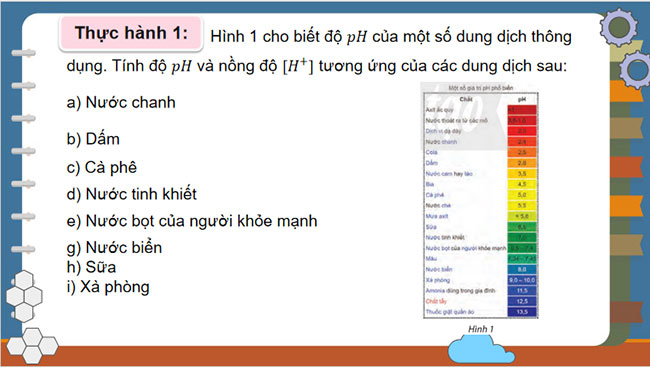Select list item 'd) Nước tinh khiết'
The width and height of the screenshot is (650, 367).
click(131, 194)
